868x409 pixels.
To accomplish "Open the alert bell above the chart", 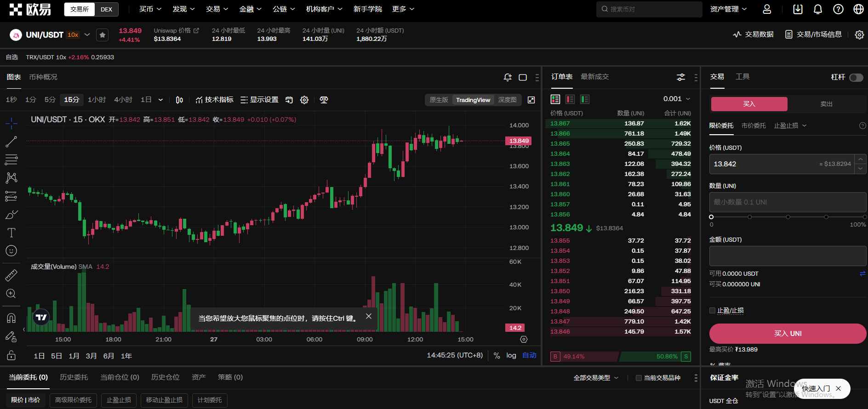I will 508,77.
